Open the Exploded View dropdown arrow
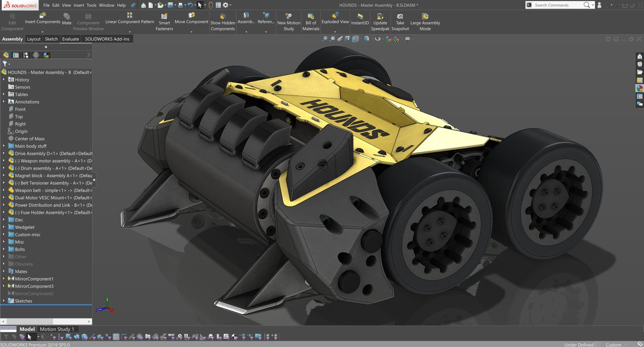Image resolution: width=644 pixels, height=347 pixels. point(335,31)
